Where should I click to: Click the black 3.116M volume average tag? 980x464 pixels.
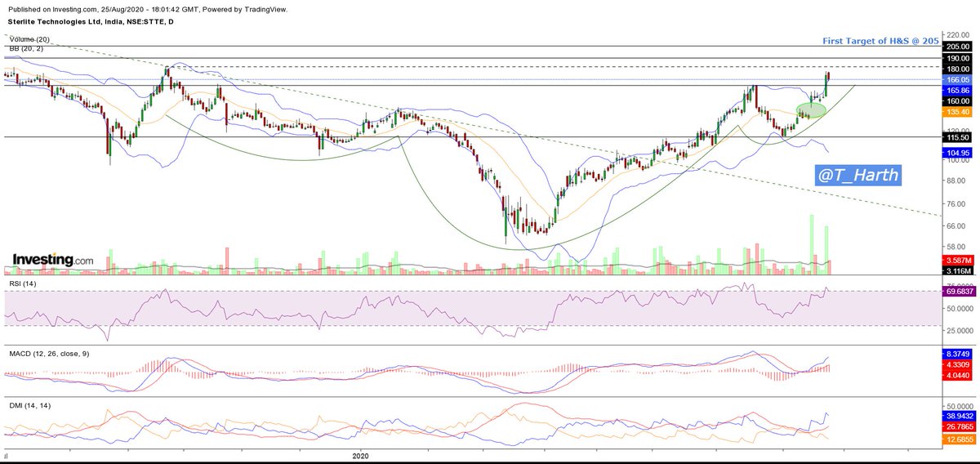[958, 270]
